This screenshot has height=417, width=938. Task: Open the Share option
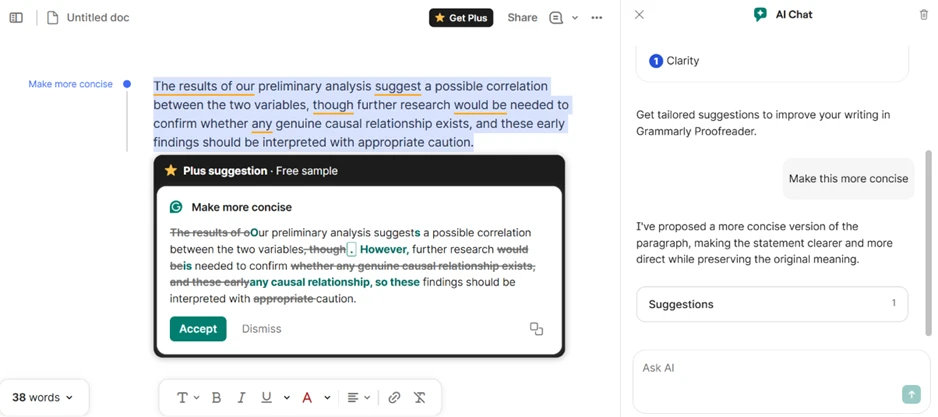[x=522, y=18]
